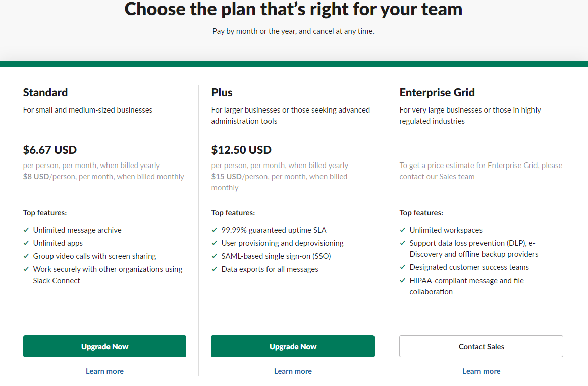Select checkmark icon for Group video calls
This screenshot has width=588, height=386.
click(26, 256)
